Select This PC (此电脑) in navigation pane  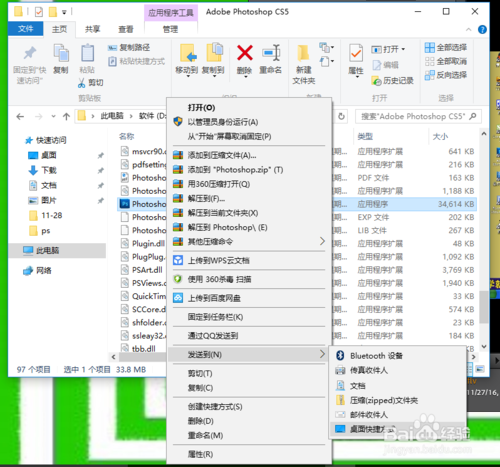tap(57, 250)
